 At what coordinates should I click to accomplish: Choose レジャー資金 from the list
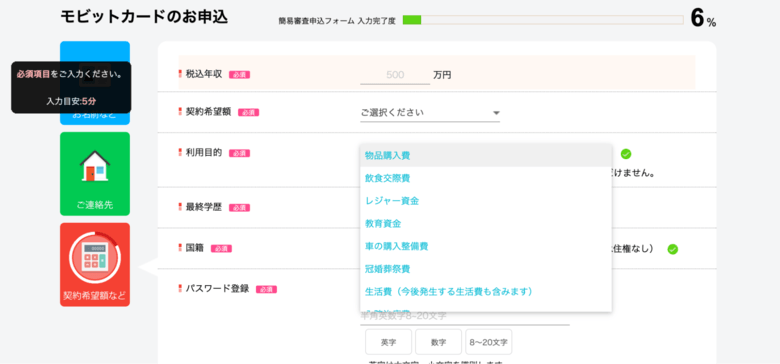pyautogui.click(x=486, y=201)
